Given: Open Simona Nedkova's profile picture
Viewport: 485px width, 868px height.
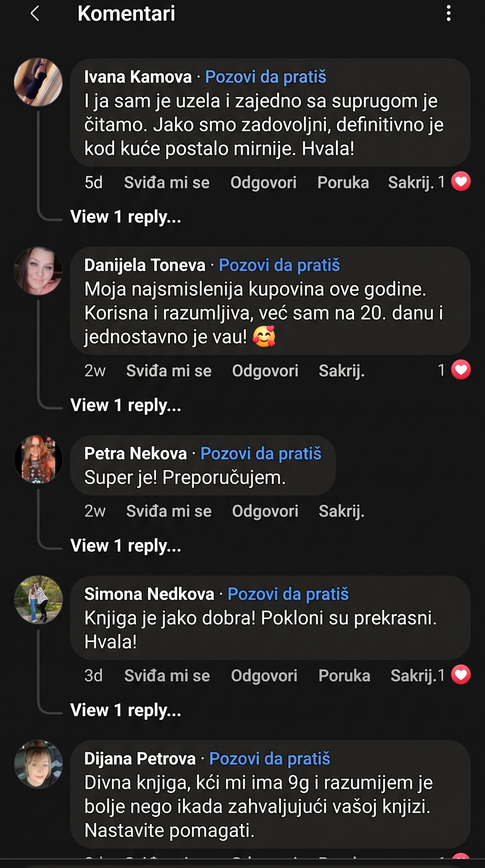Looking at the screenshot, I should coord(38,600).
